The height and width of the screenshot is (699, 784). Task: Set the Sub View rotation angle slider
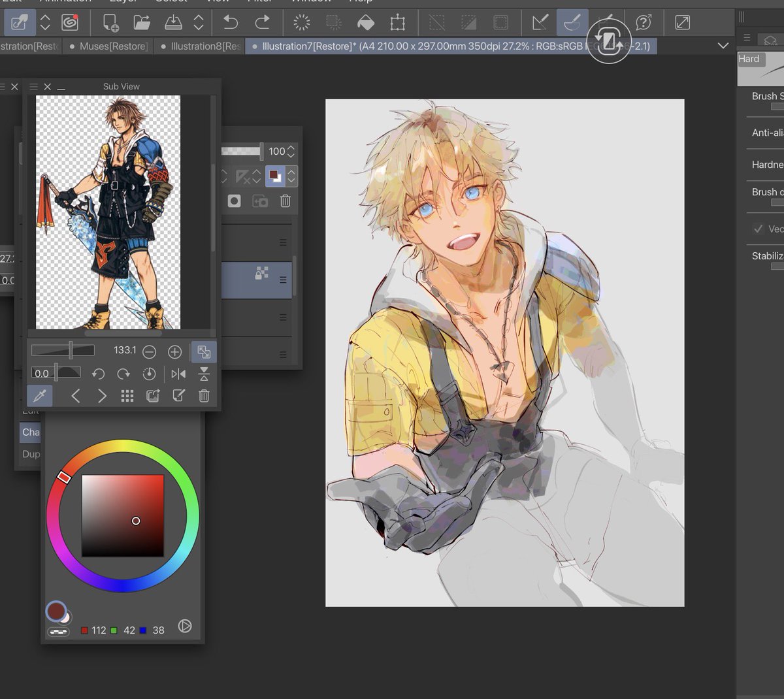(x=56, y=373)
